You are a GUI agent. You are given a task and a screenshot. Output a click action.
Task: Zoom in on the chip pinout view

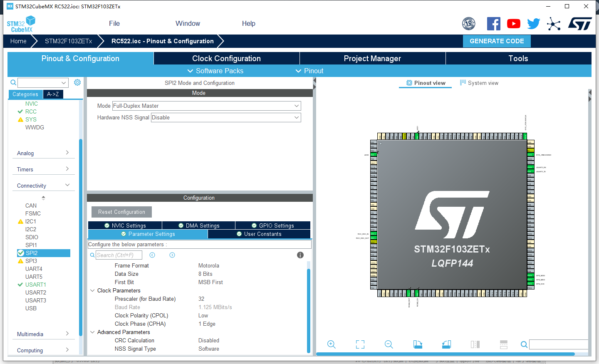tap(331, 344)
